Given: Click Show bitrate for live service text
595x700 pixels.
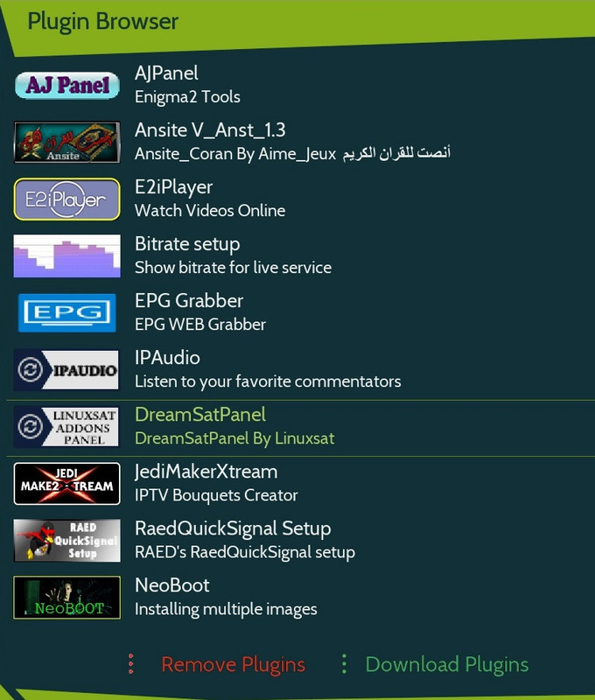Looking at the screenshot, I should tap(233, 268).
